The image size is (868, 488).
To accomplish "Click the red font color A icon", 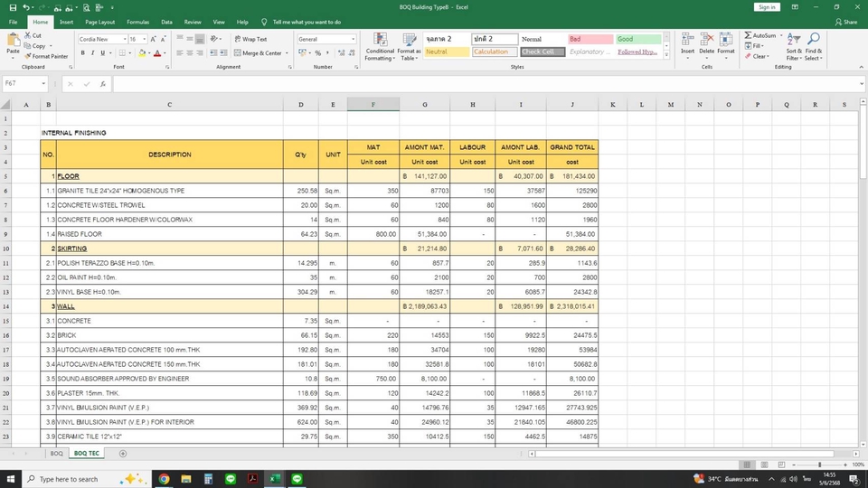I will coord(157,53).
